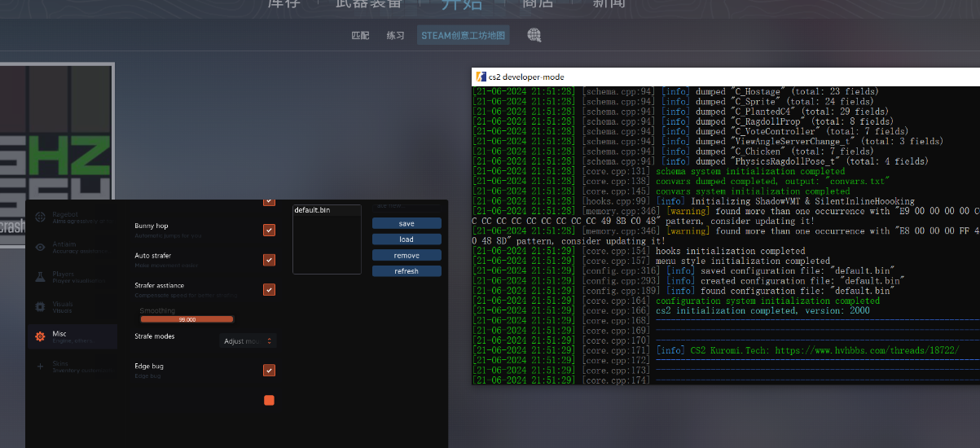Click the cs2 developer-mode window icon

pos(481,77)
